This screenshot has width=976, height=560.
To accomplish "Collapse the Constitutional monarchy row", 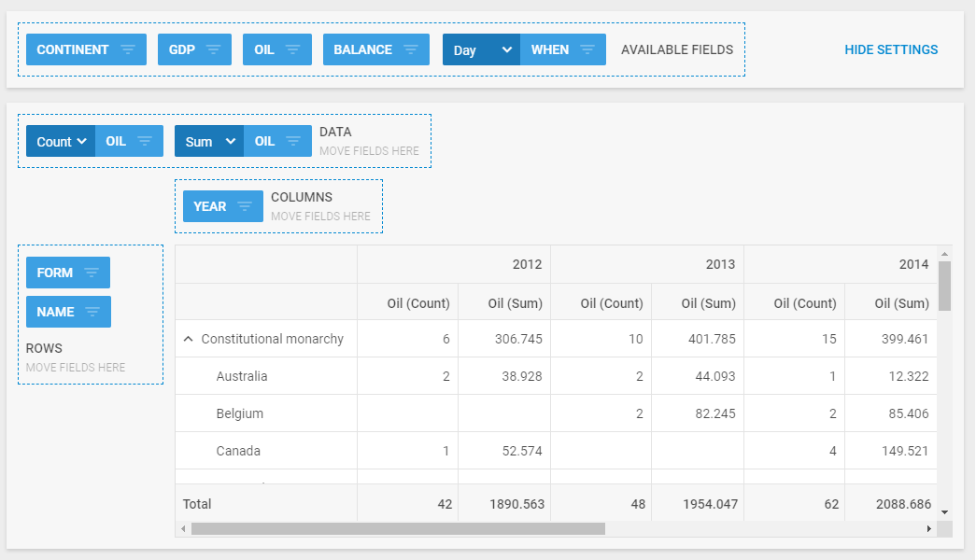I will click(188, 339).
